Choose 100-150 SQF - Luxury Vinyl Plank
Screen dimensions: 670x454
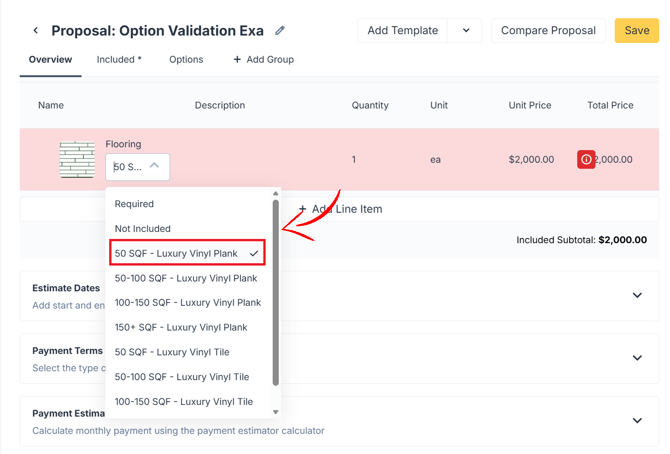[187, 303]
